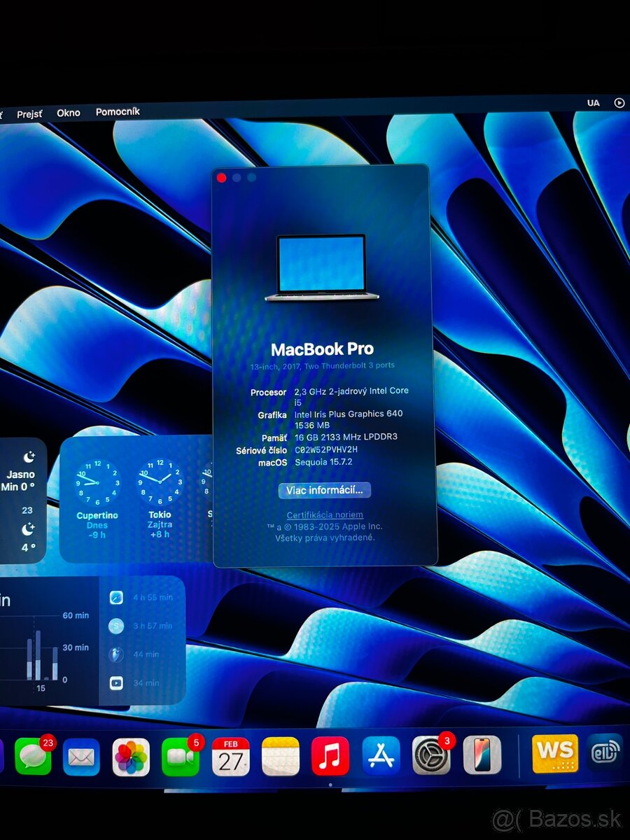
Task: Open the Pomocník menu
Action: 118,111
